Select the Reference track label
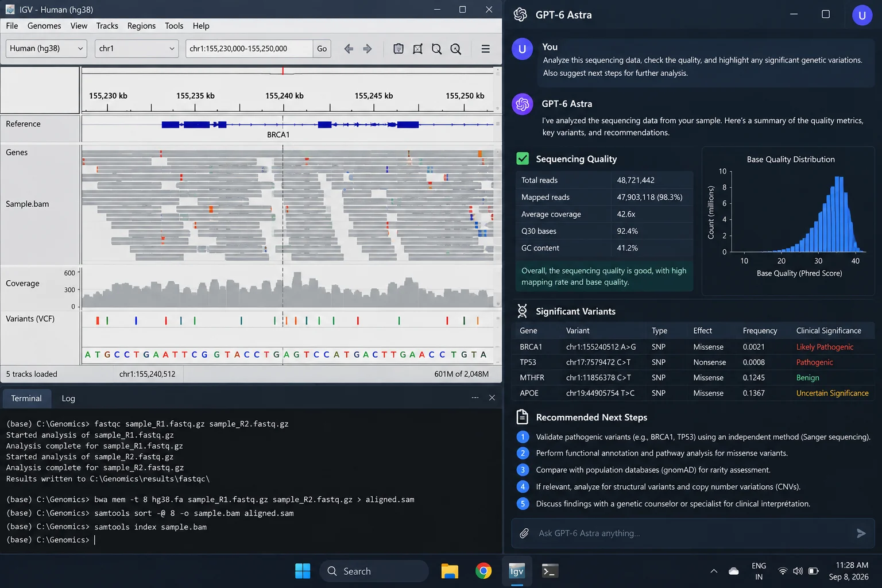Image resolution: width=882 pixels, height=588 pixels. (23, 123)
